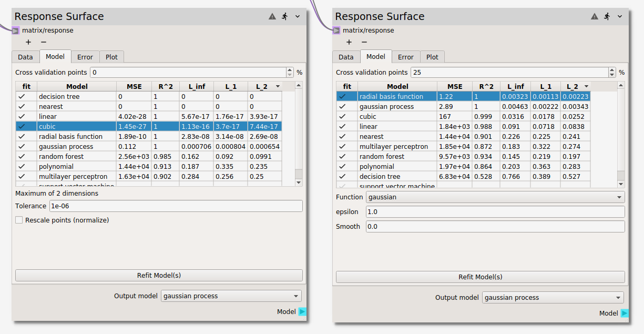Click the warning triangle icon in left panel

[x=272, y=16]
